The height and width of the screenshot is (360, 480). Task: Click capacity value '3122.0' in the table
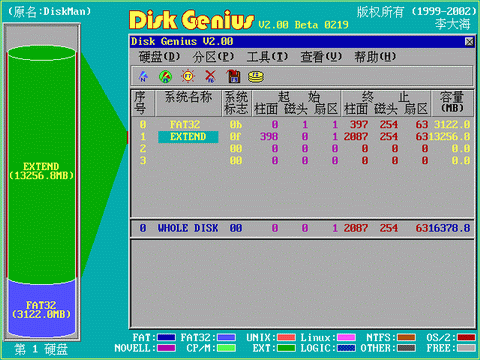click(x=452, y=125)
